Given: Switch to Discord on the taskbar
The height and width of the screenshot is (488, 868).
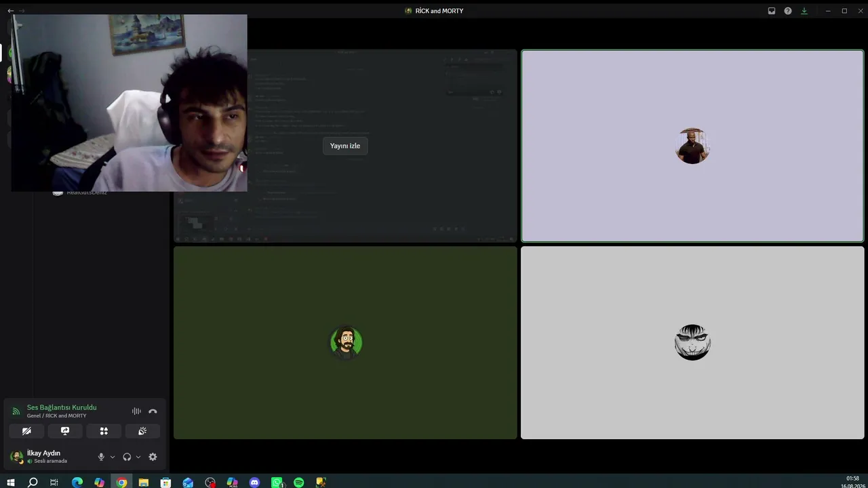Looking at the screenshot, I should (254, 483).
